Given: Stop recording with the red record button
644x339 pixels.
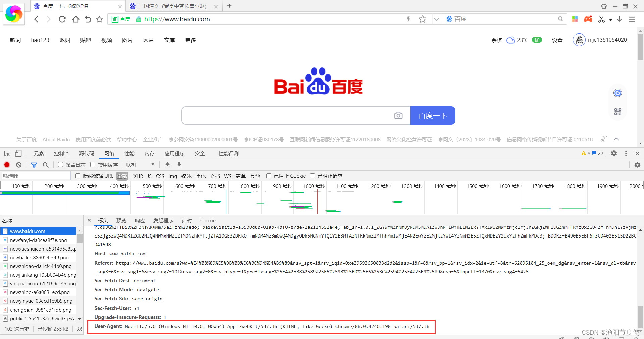Looking at the screenshot, I should [x=7, y=165].
